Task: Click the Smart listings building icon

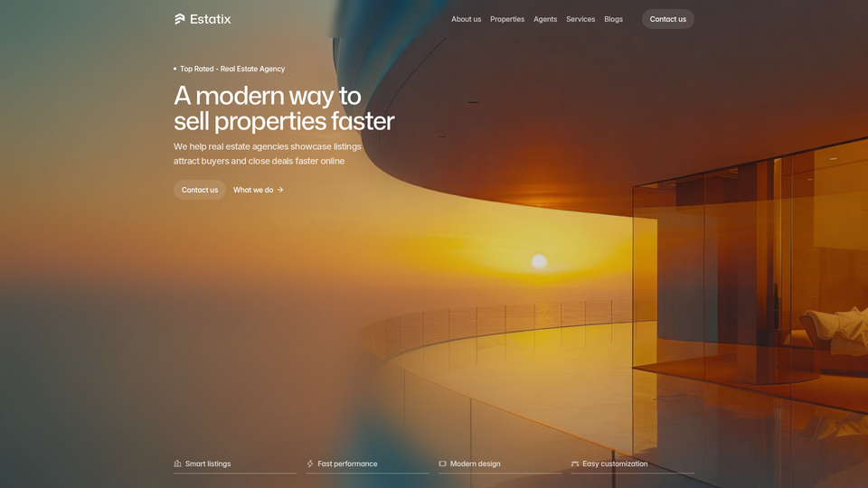Action: point(178,464)
